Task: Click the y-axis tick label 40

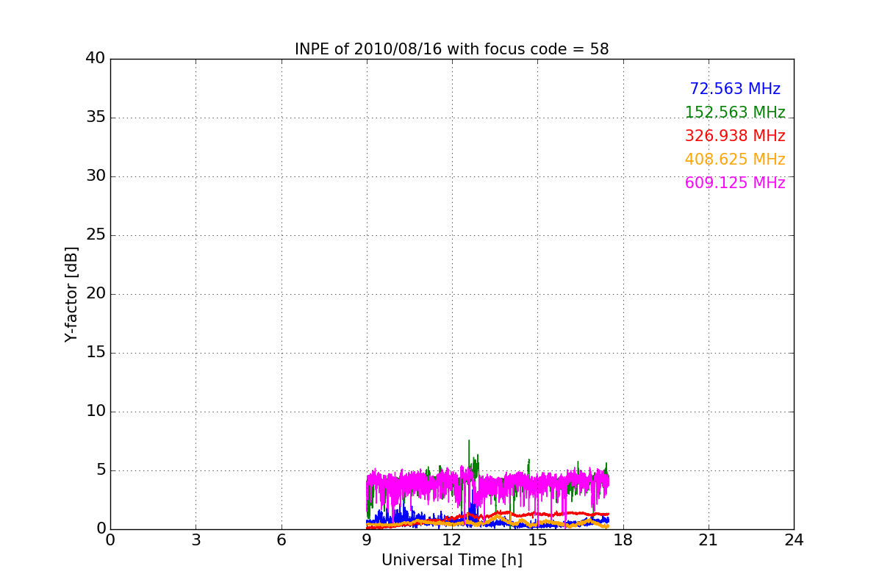Action: coord(96,59)
